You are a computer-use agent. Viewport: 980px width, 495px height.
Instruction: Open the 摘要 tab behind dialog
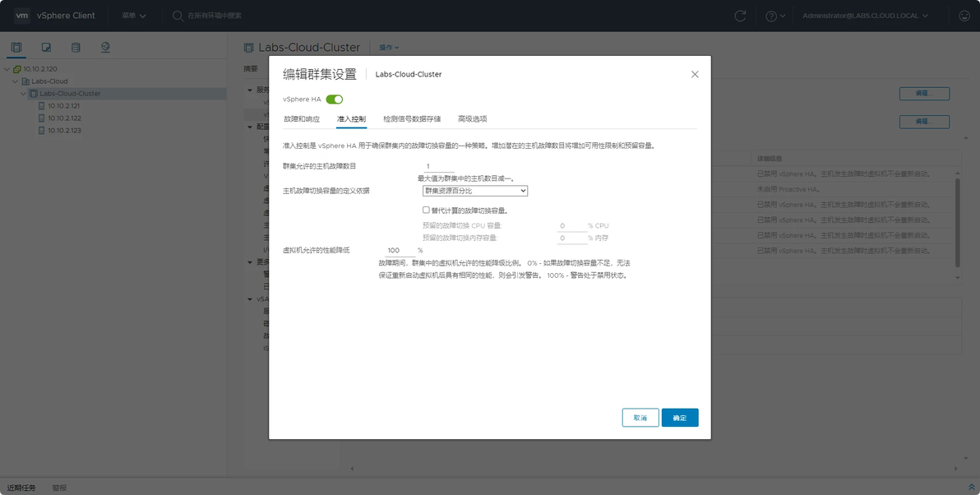(x=251, y=69)
